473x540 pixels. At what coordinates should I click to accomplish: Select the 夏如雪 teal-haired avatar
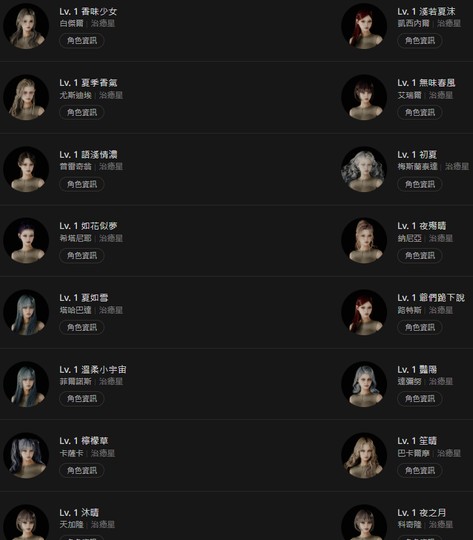coord(26,312)
